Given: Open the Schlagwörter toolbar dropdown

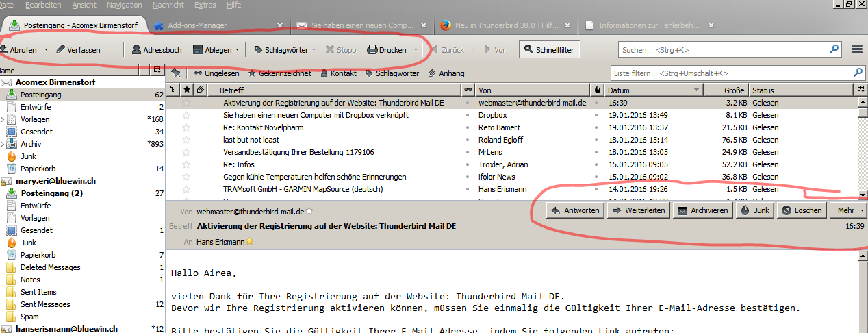Looking at the screenshot, I should point(284,49).
